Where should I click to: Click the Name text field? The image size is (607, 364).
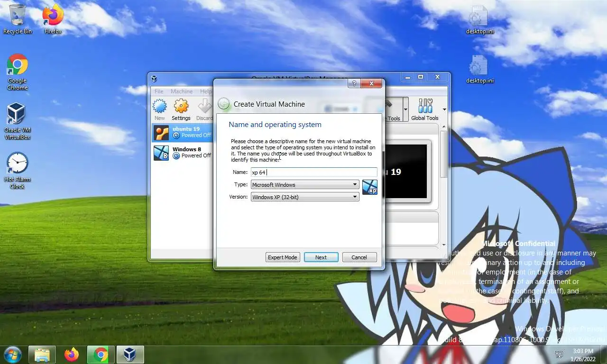[314, 173]
